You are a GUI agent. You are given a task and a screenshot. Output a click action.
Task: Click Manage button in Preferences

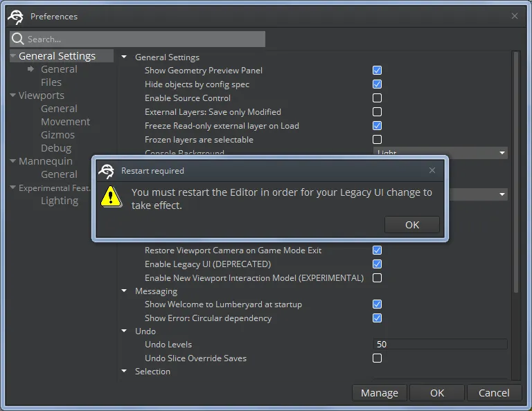click(x=380, y=393)
